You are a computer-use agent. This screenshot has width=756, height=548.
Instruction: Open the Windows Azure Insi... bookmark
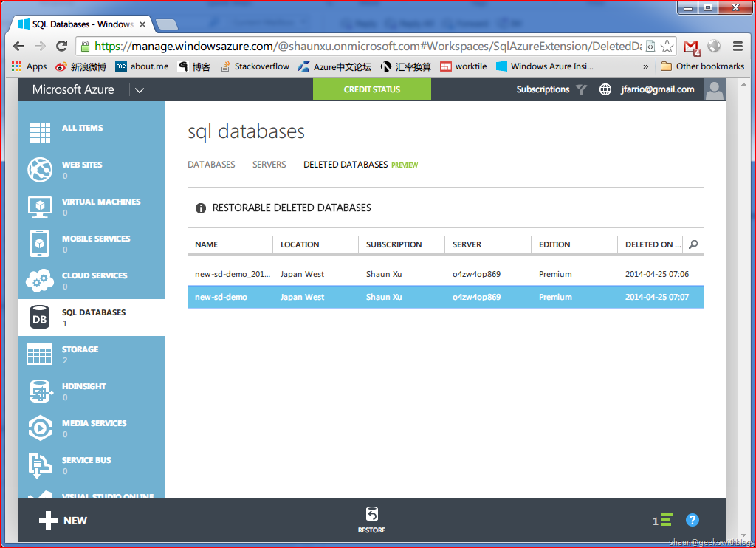tap(545, 66)
